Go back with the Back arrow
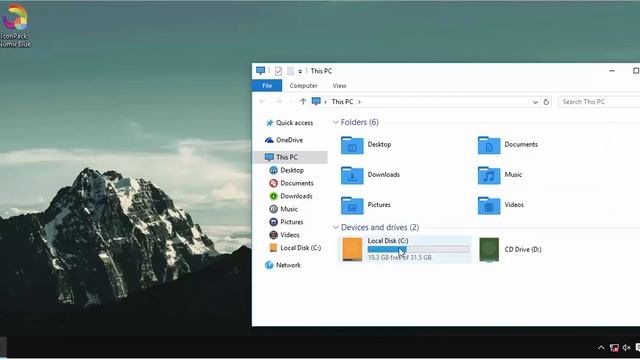640x360 pixels. coord(262,102)
